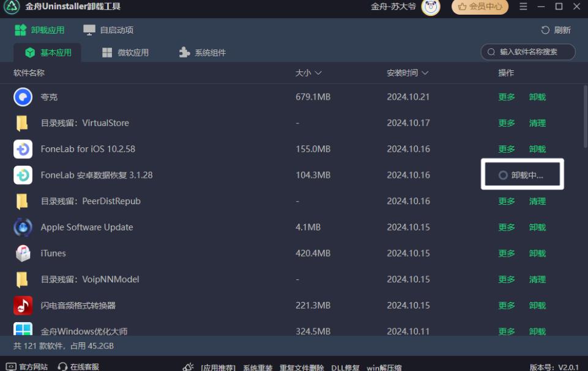Viewport: 588px width, 371px height.
Task: Open 更多 for iTunes
Action: 506,253
